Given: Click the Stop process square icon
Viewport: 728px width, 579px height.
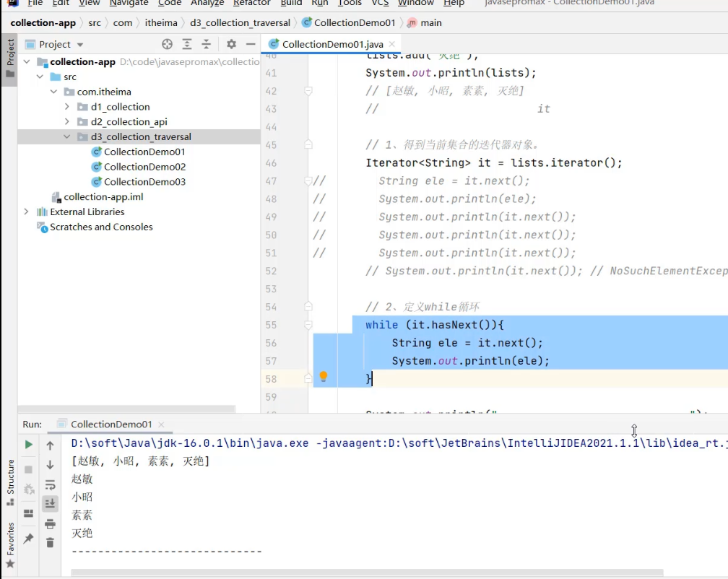Looking at the screenshot, I should [28, 469].
